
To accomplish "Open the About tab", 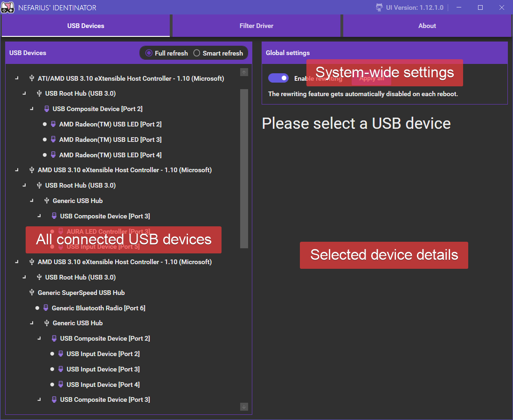I will (427, 26).
